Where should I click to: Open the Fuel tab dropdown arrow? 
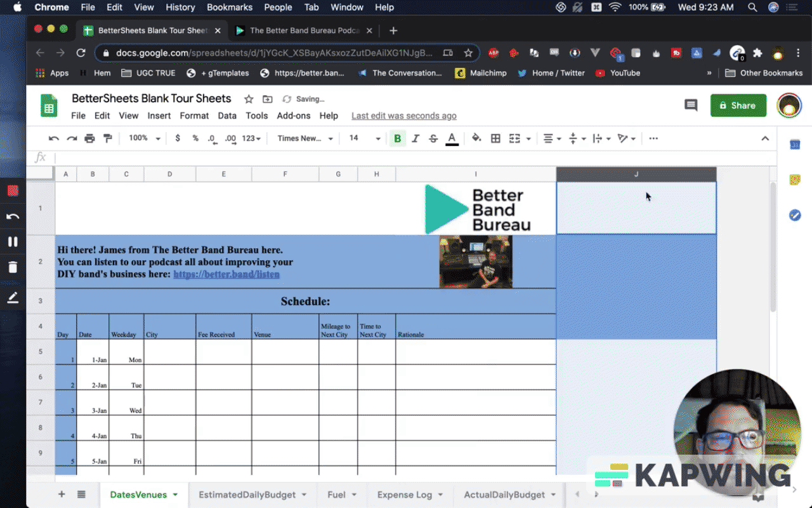click(x=354, y=495)
